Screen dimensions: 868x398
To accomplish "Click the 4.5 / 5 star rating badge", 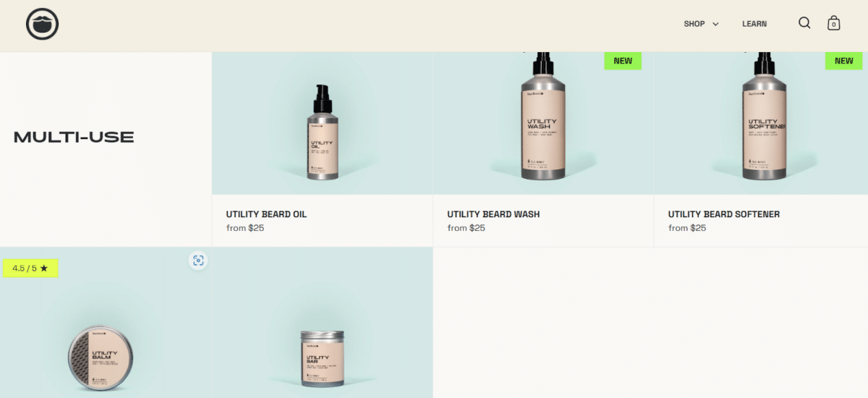I will tap(30, 268).
